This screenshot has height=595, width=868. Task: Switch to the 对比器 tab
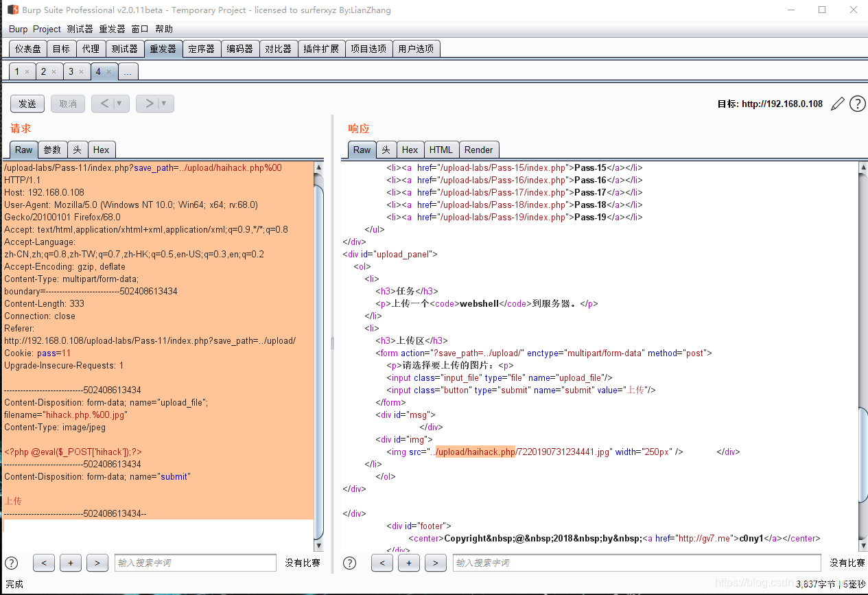[x=278, y=49]
